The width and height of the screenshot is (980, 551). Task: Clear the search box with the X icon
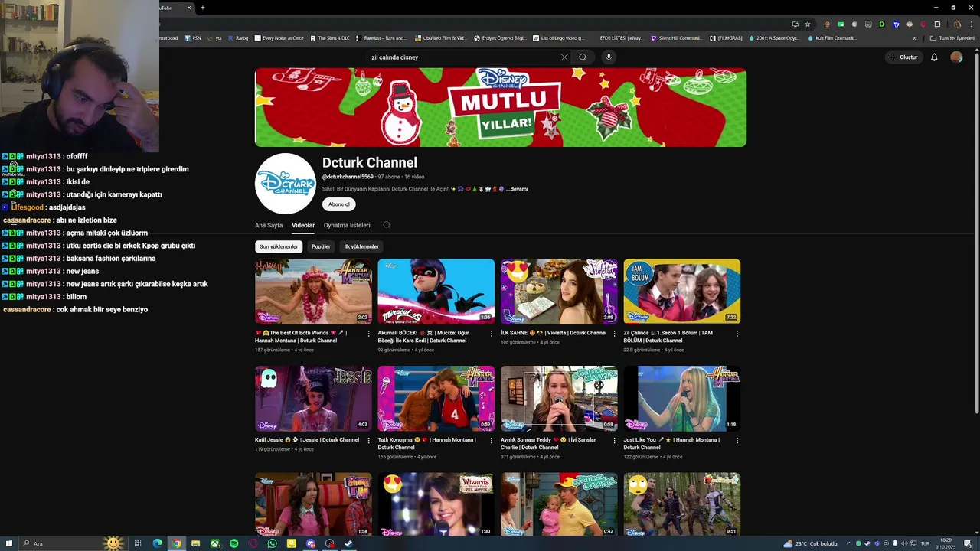[x=564, y=57]
